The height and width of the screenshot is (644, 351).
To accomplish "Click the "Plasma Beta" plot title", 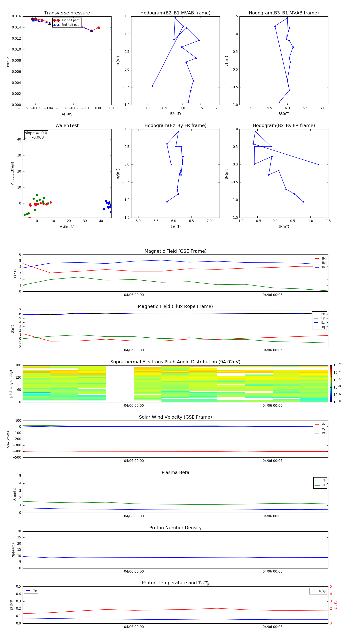I will click(175, 472).
